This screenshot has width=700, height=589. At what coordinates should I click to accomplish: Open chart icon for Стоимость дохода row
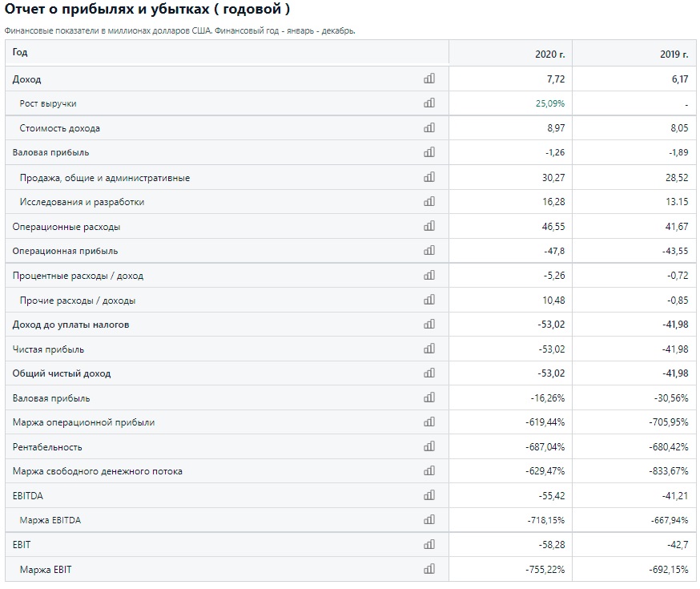tap(429, 127)
